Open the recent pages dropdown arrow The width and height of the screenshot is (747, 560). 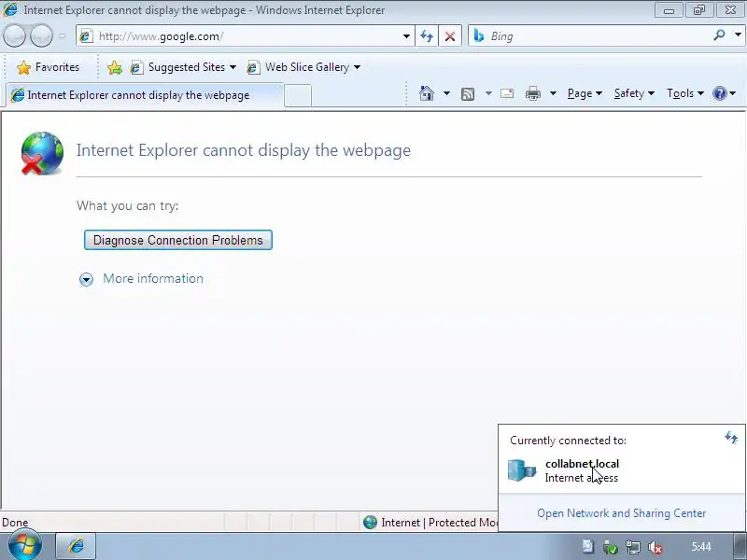[x=63, y=36]
